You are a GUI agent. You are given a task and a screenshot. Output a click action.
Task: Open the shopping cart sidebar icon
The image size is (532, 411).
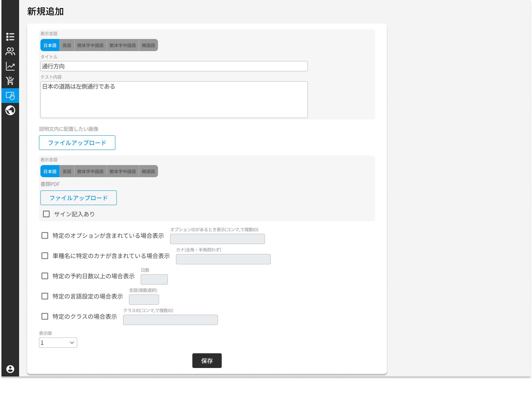[10, 81]
